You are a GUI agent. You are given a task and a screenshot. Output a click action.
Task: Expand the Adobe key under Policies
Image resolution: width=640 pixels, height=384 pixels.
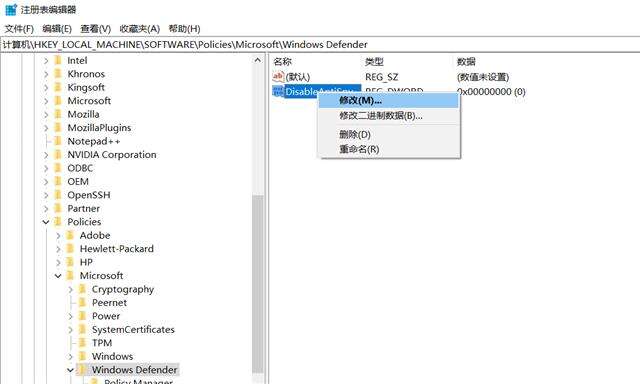point(58,236)
